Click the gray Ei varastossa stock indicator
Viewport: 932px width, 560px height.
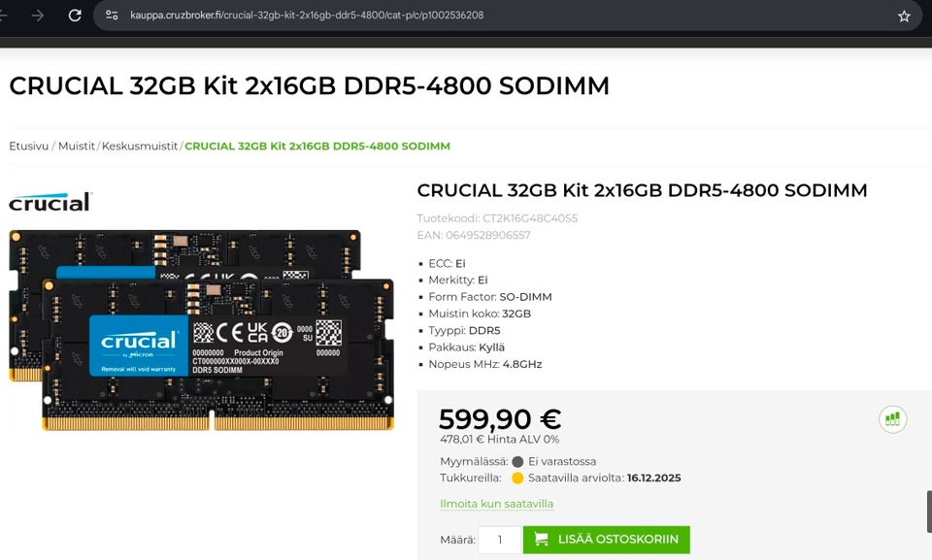(517, 461)
